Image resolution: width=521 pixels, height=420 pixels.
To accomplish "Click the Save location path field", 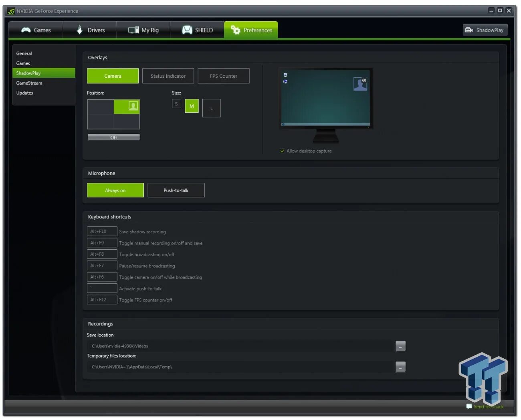I will [x=240, y=346].
